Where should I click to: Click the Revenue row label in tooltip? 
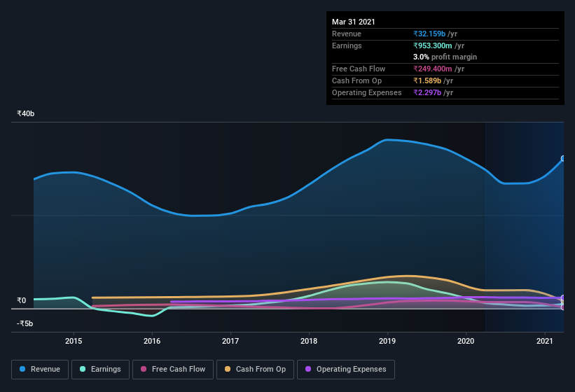coord(347,34)
